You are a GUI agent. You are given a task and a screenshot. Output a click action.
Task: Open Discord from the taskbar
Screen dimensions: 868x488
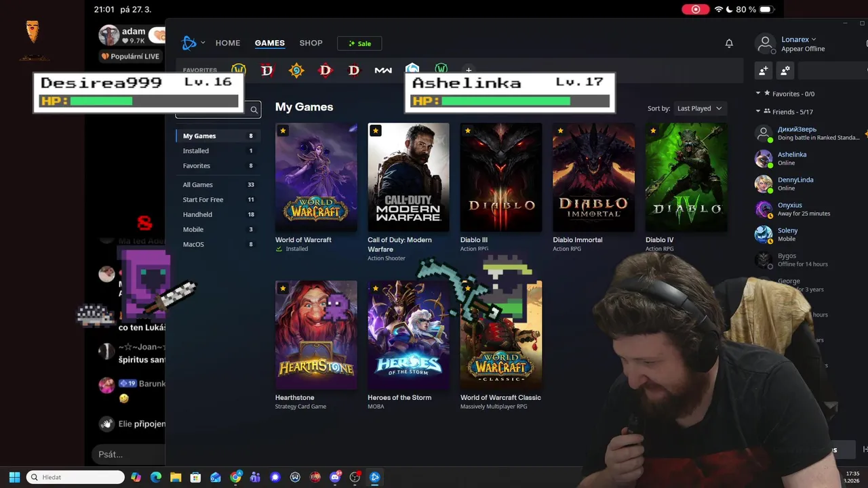335,477
